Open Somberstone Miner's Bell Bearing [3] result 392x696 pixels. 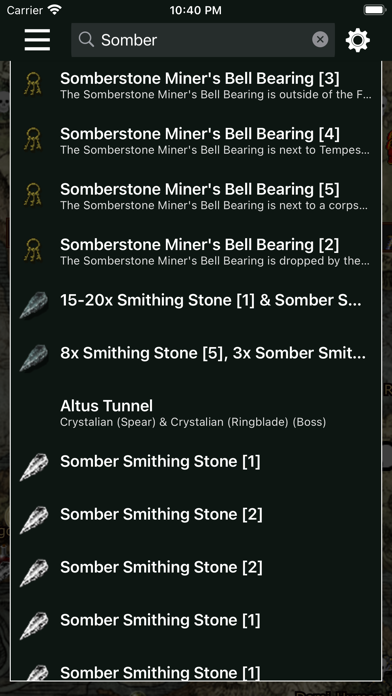196,84
